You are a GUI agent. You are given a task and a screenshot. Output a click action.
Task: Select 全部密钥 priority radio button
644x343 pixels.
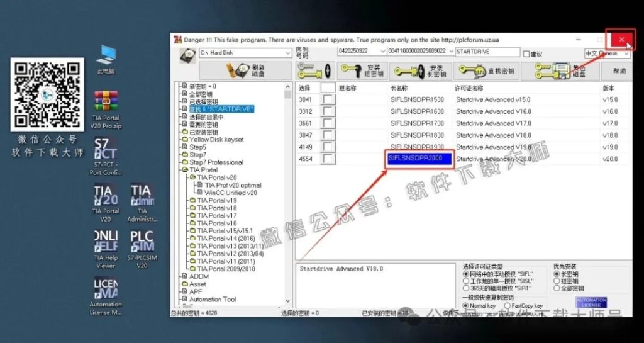coord(557,288)
